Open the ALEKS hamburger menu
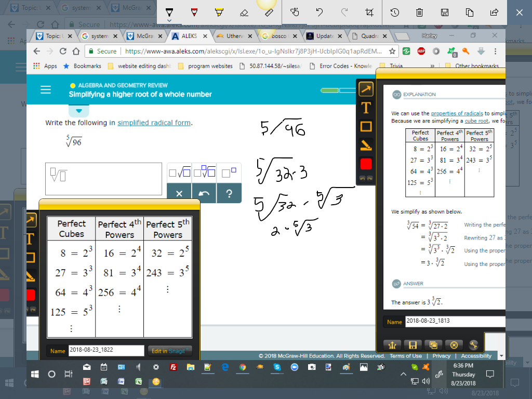 (x=46, y=90)
